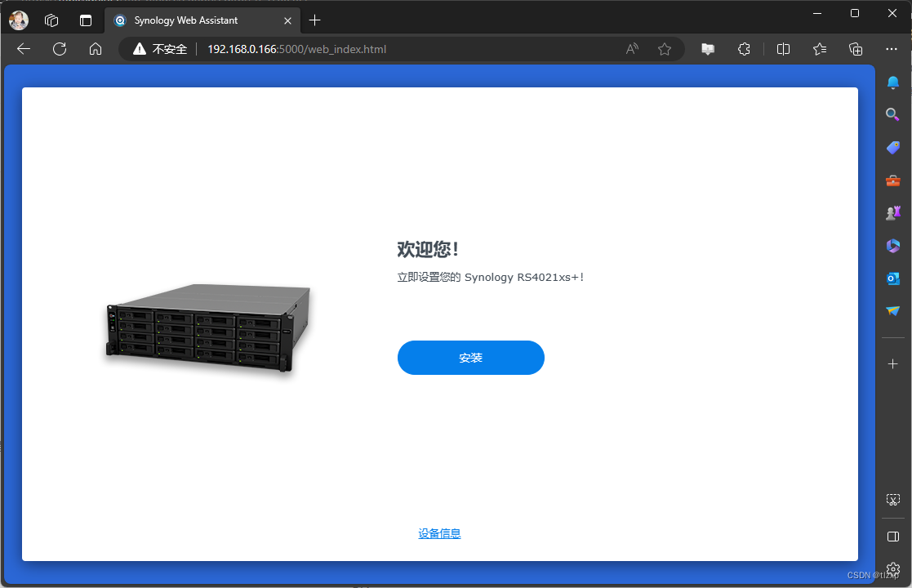
Task: Open the sidebar Microsoft 365 icon
Action: pos(892,246)
